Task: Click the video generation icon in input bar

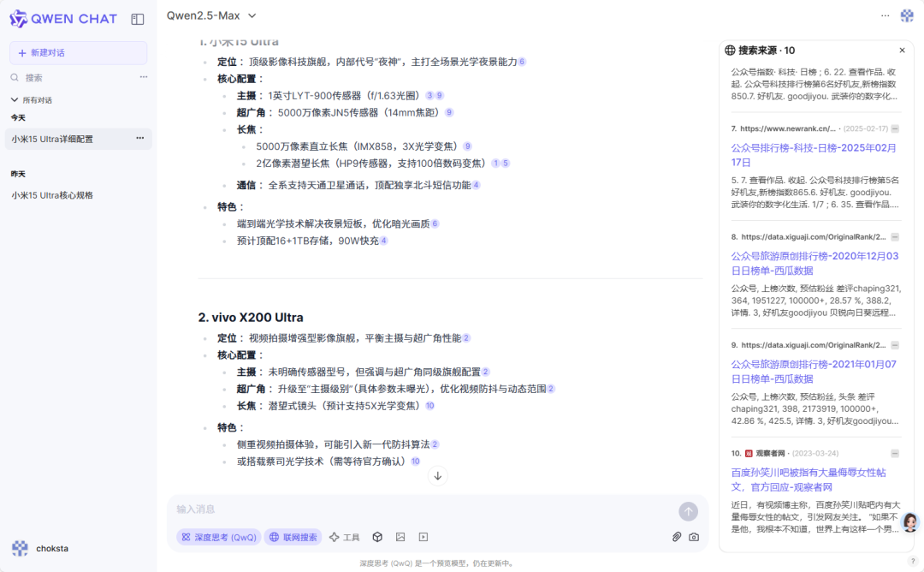Action: tap(423, 537)
